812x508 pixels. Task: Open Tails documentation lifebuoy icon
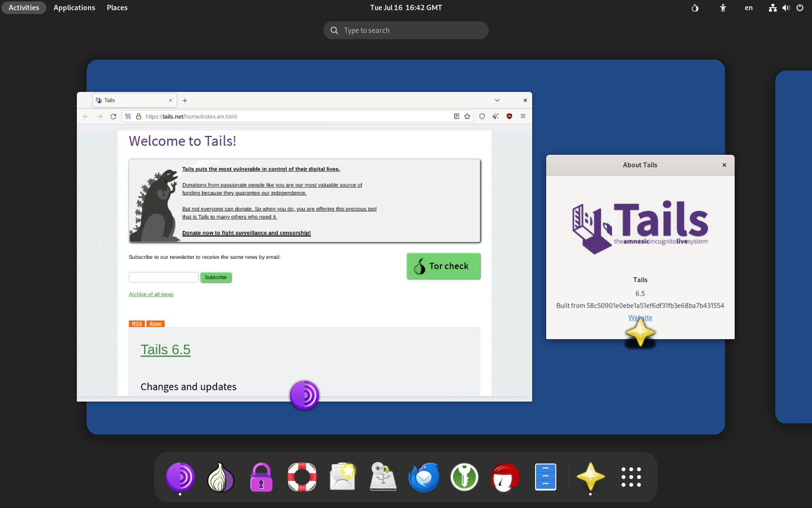click(x=302, y=477)
